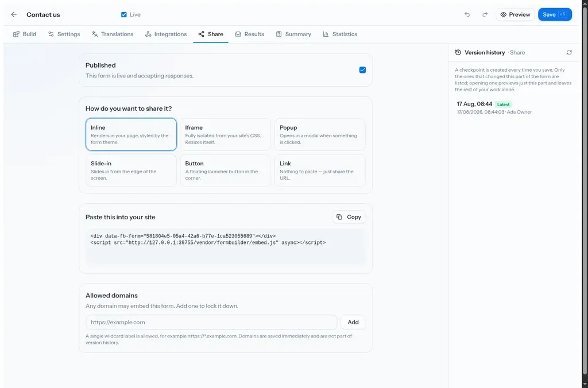Open the Results tab

point(250,34)
